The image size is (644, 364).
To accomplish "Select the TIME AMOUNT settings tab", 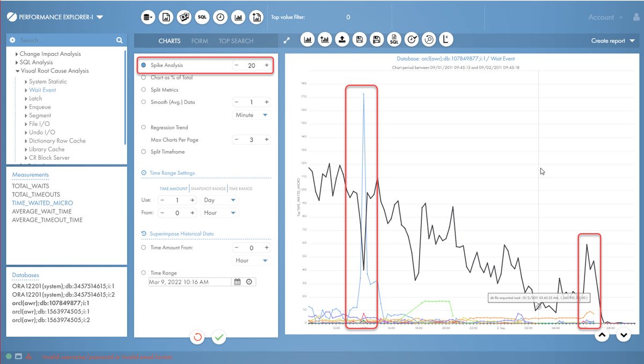I will click(x=174, y=189).
